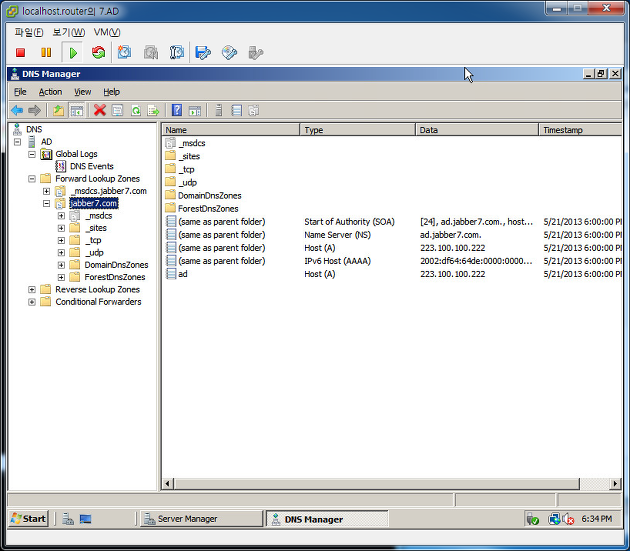
Task: Open the VM(V) menu
Action: click(107, 32)
